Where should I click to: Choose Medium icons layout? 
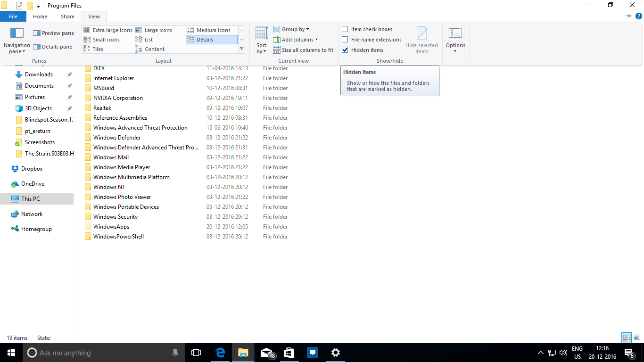pos(208,30)
